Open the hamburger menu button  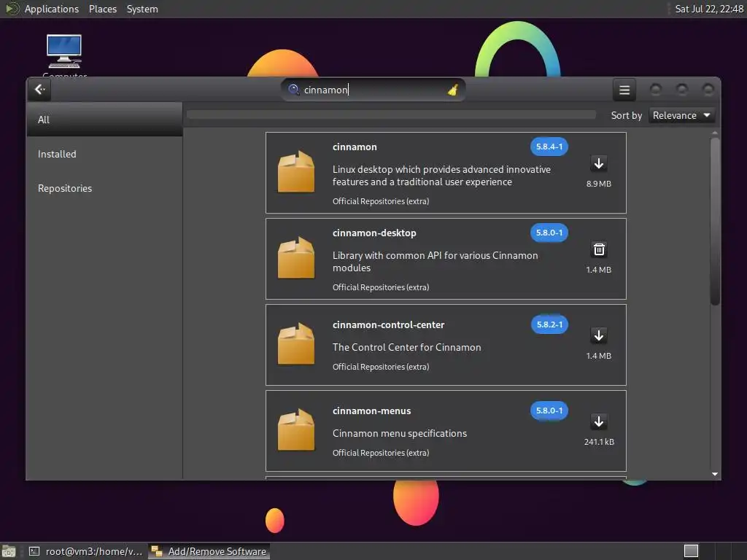[624, 90]
